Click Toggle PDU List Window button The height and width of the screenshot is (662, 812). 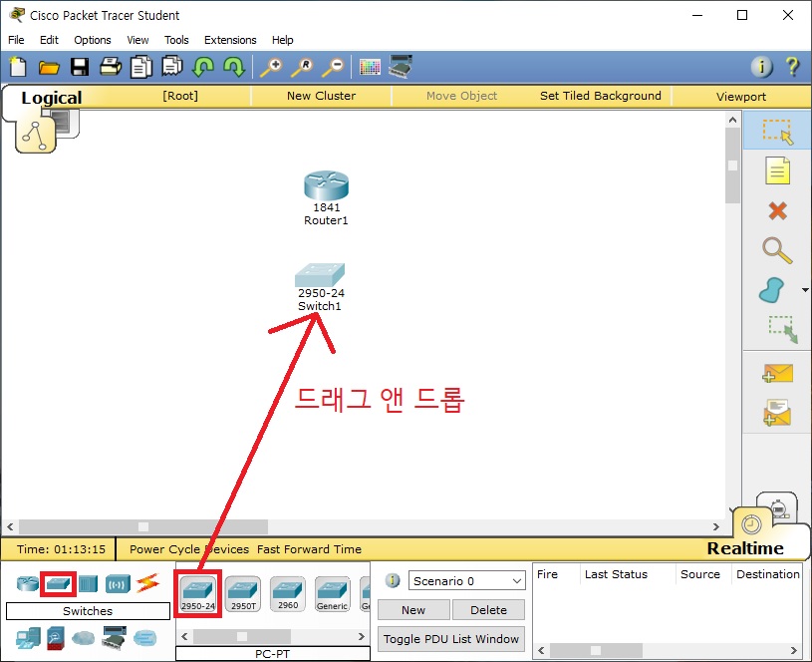coord(451,639)
